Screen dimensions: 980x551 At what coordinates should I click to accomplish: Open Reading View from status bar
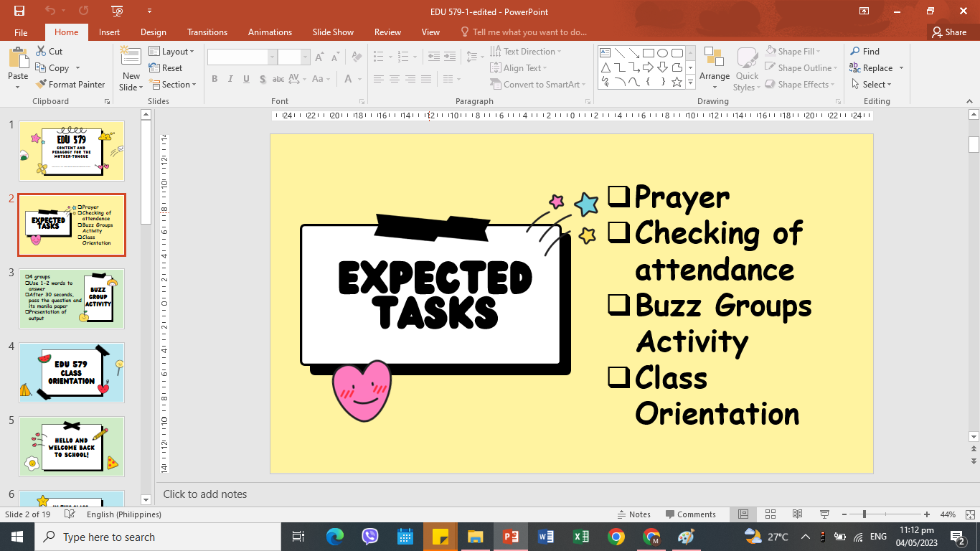coord(797,514)
